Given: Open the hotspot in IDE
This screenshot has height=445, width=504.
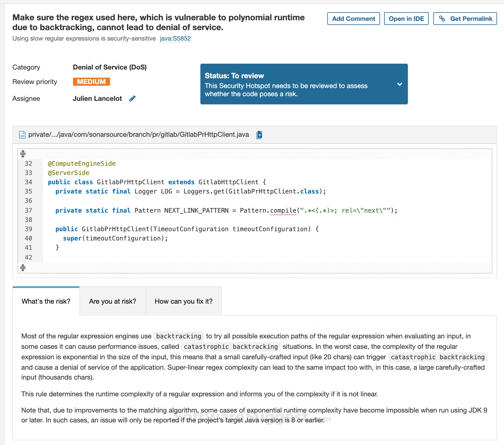Looking at the screenshot, I should coord(406,18).
